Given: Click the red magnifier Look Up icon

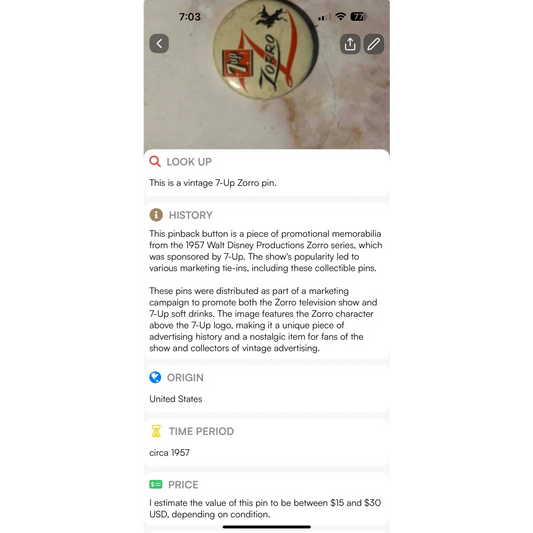Looking at the screenshot, I should 155,161.
